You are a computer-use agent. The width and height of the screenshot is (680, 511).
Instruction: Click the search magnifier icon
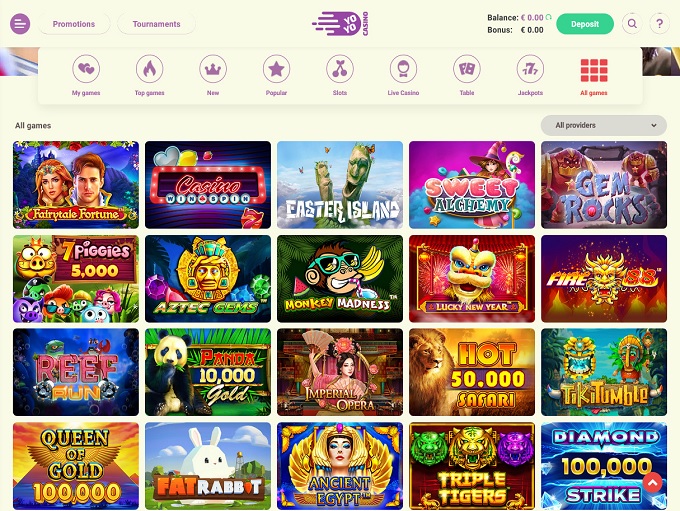point(632,24)
